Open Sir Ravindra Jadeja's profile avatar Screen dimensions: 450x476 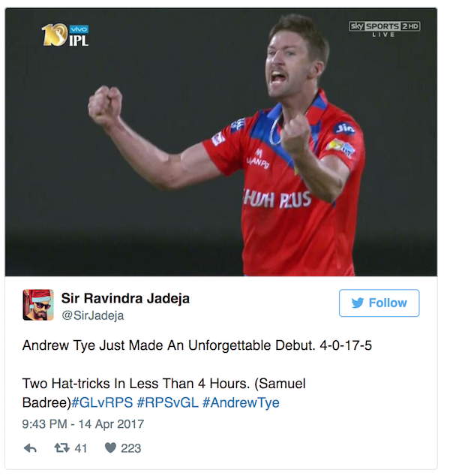point(38,305)
